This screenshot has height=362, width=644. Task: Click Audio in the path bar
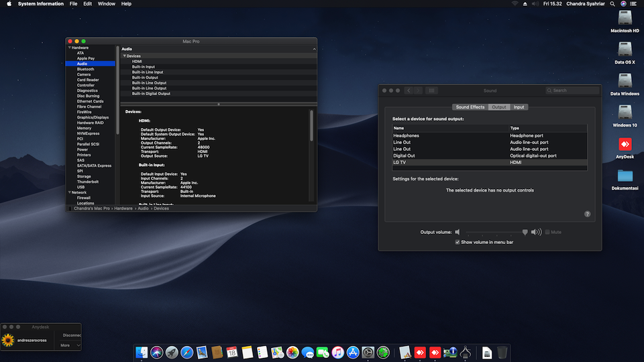(143, 208)
